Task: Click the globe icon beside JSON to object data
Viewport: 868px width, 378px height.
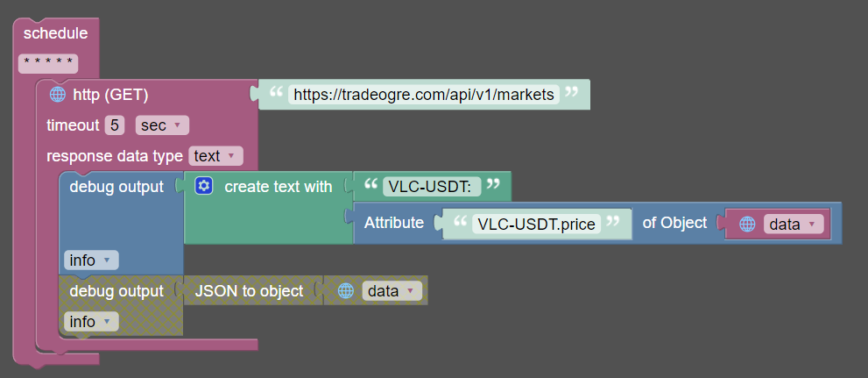Action: 346,290
